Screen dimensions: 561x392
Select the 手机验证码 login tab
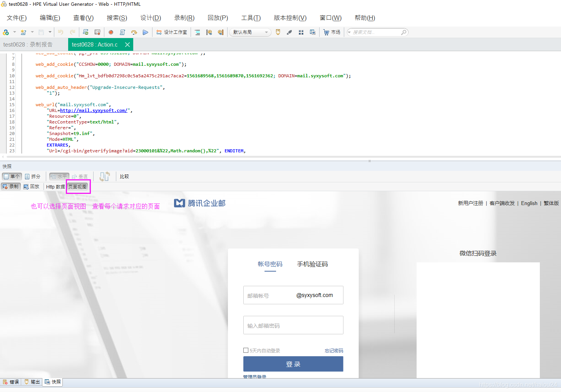tap(312, 264)
